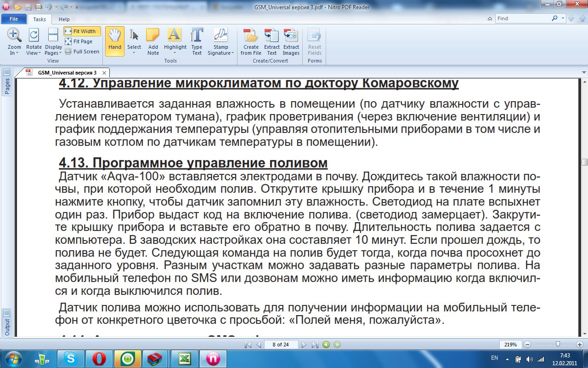Open the File menu
The width and height of the screenshot is (588, 368).
pyautogui.click(x=14, y=19)
